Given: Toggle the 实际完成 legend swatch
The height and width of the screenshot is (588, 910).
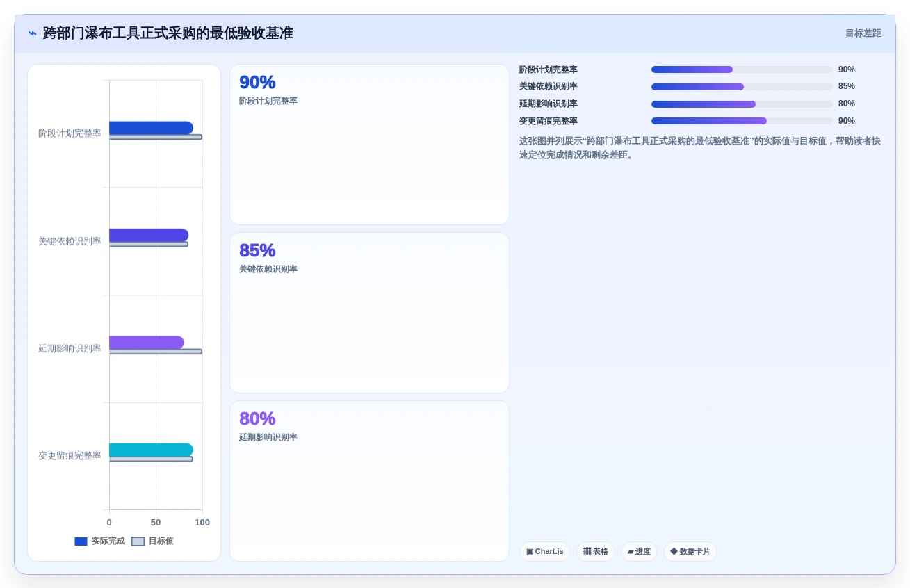Looking at the screenshot, I should point(81,541).
